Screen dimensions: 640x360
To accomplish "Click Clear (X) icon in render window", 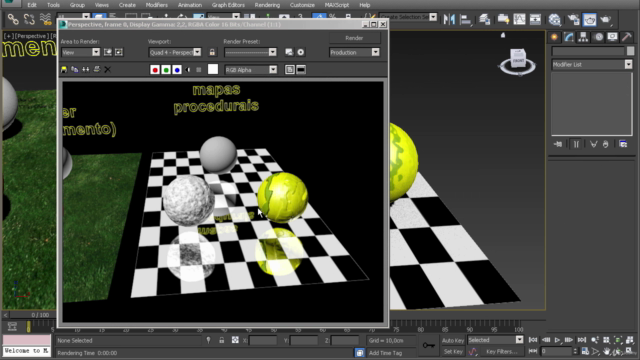I will click(x=107, y=69).
